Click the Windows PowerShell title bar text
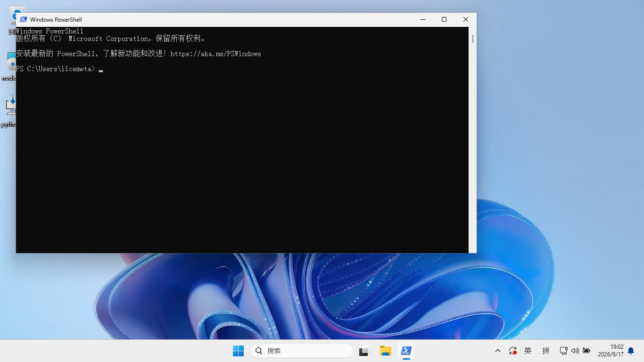 (56, 20)
